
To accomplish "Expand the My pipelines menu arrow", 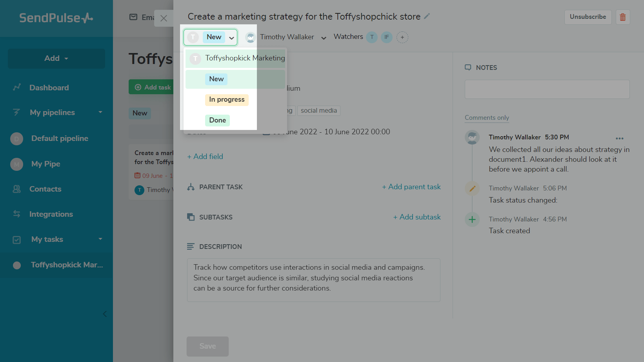I will click(100, 112).
